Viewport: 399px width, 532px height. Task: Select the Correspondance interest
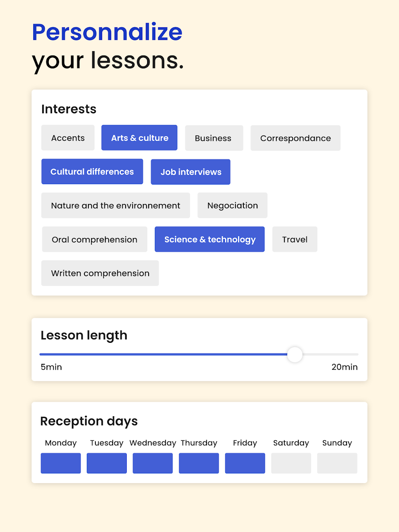[295, 138]
